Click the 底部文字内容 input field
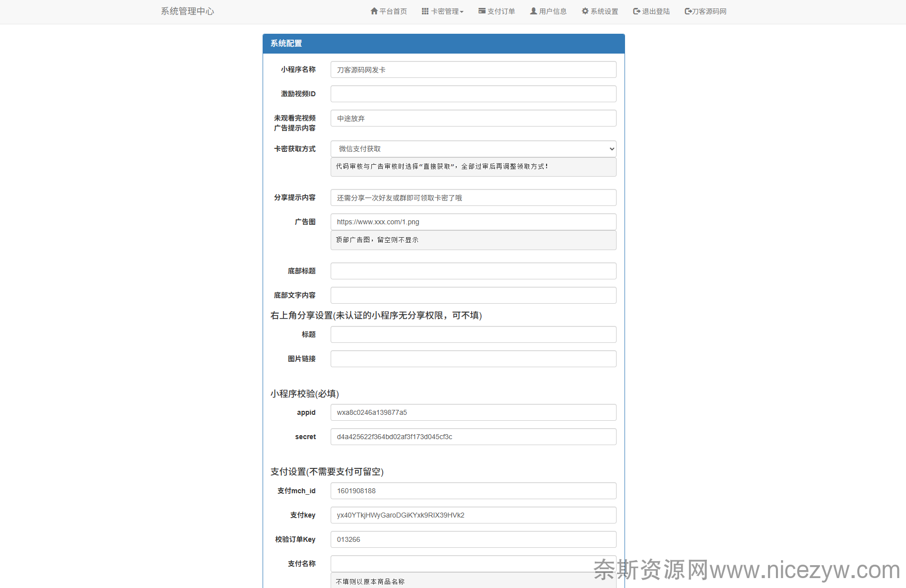This screenshot has height=588, width=906. [473, 295]
